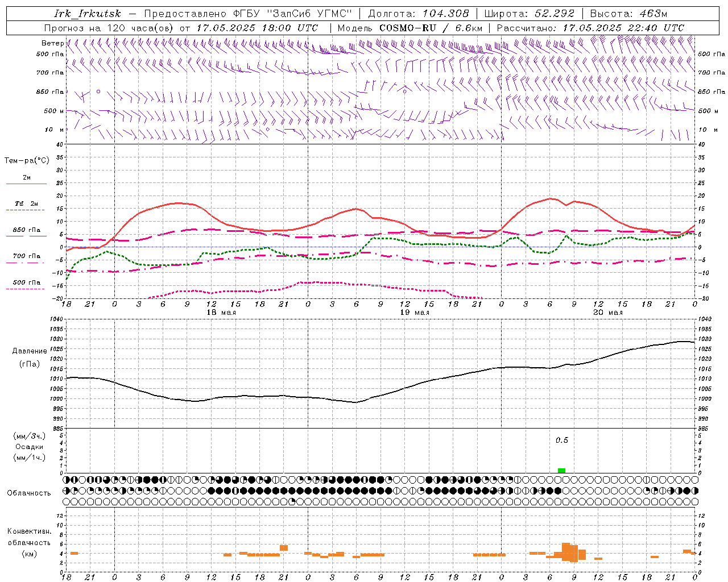Click the "19 мая" date label
The height and width of the screenshot is (582, 728).
pyautogui.click(x=415, y=313)
